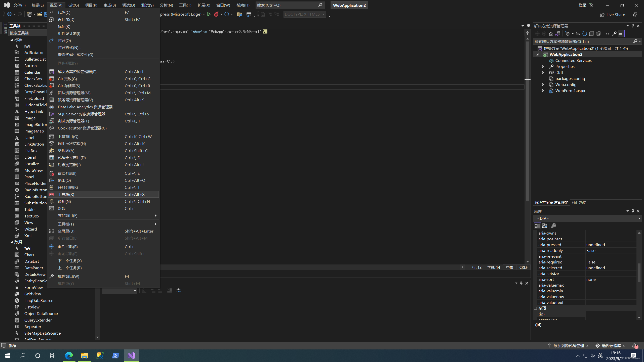Screen dimensions: 644x362
Task: Expand the WebForm1.aspx tree node
Action: 543,91
